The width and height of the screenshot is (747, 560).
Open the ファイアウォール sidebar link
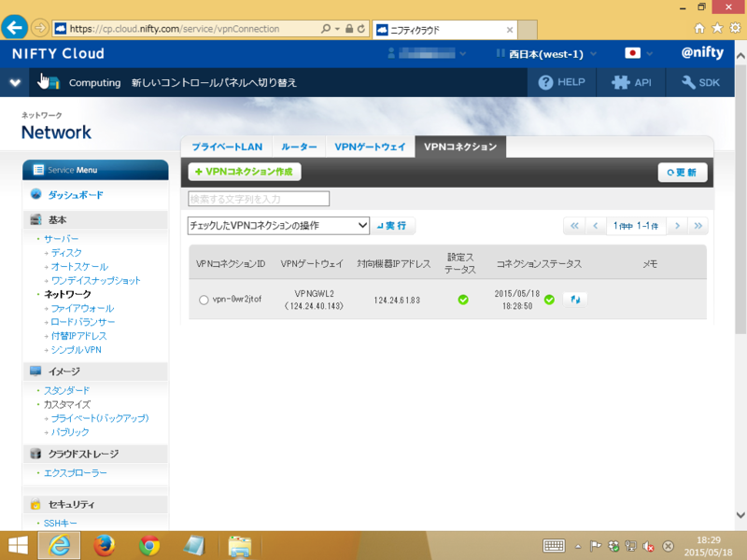pos(82,308)
